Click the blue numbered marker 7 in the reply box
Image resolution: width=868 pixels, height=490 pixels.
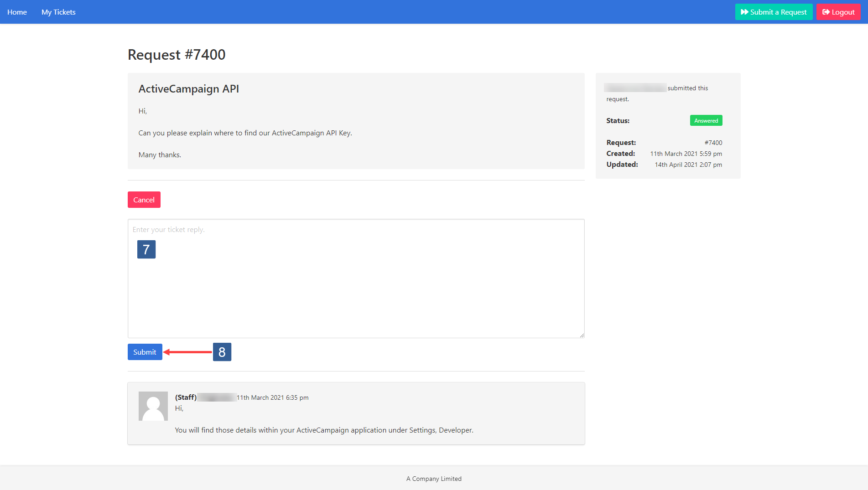coord(146,249)
